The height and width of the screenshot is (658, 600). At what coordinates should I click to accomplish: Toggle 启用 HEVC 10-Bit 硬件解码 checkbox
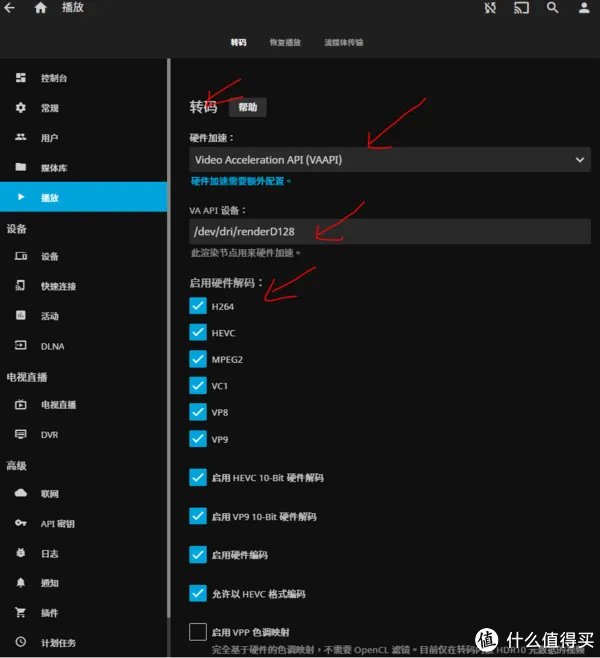click(198, 478)
